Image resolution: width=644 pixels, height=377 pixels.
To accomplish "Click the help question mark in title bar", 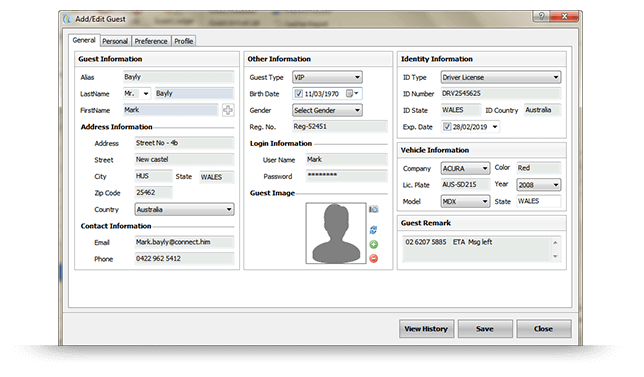I will 541,16.
